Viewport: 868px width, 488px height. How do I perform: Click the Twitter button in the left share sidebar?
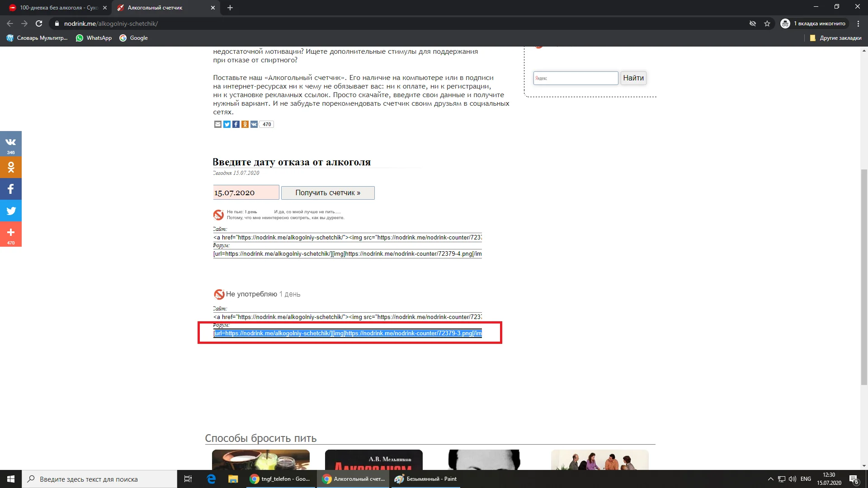[11, 211]
